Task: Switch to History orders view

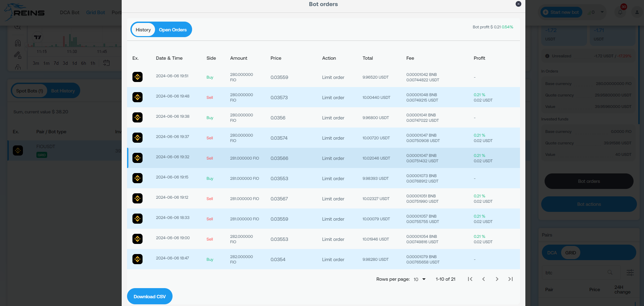Action: click(143, 30)
